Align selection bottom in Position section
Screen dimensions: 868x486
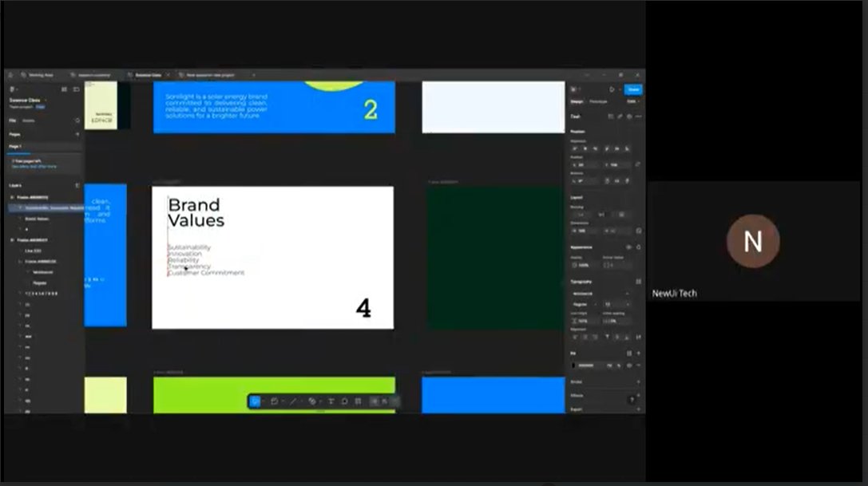point(627,149)
